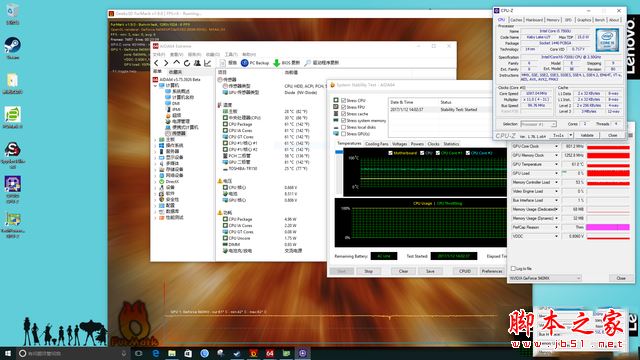640x360 pixels.
Task: Click Validate button in CPU-Z
Action: pyautogui.click(x=587, y=135)
